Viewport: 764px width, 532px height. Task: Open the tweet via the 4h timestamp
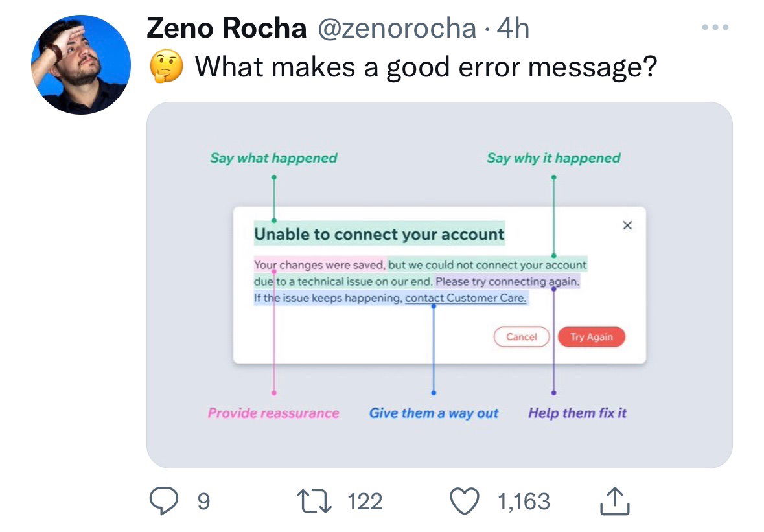click(x=512, y=29)
